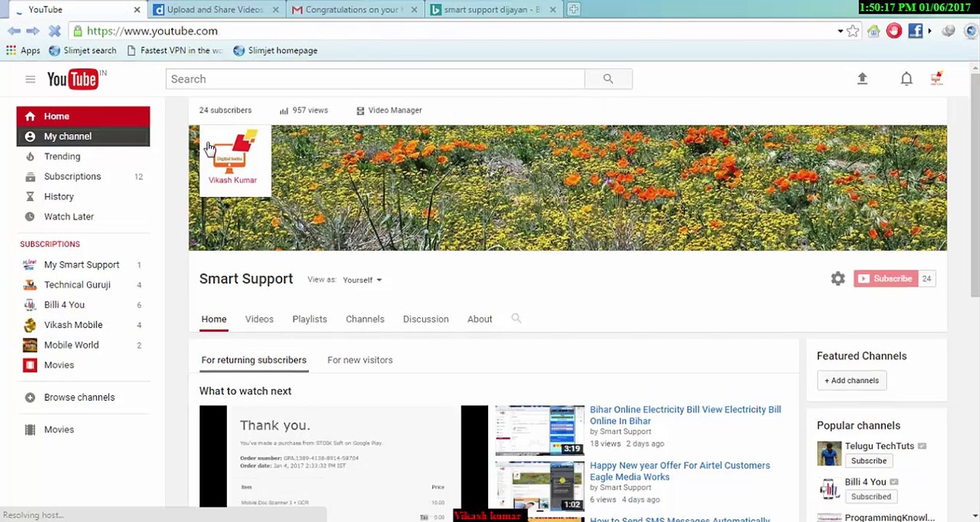Open the Apps bookmarks grid
Image resolution: width=980 pixels, height=522 pixels.
coord(22,51)
